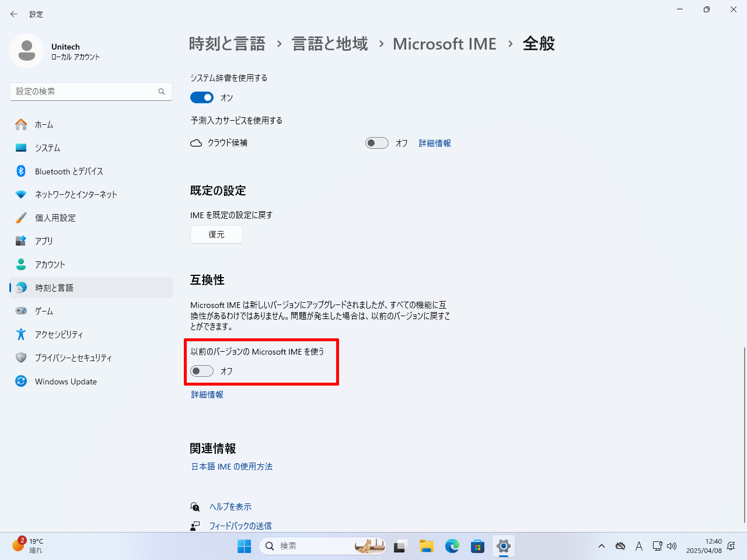Click the プライバシーとセキュリティ shield icon

[x=21, y=358]
